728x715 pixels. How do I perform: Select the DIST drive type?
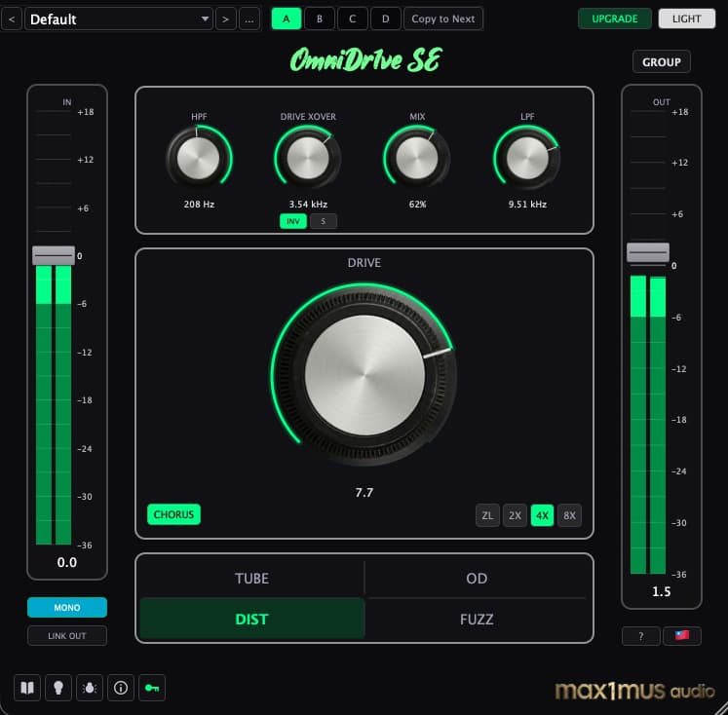pyautogui.click(x=251, y=619)
